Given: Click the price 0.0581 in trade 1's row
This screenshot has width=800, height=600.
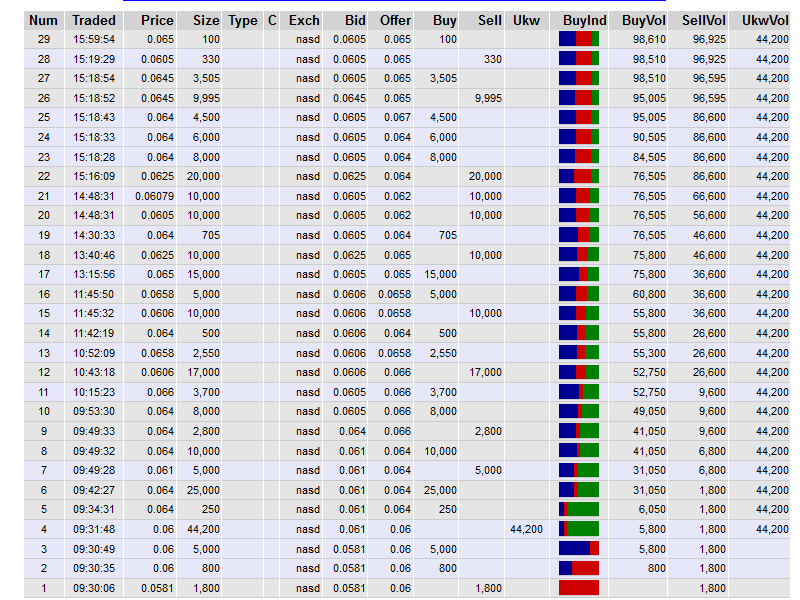Looking at the screenshot, I should point(157,588).
